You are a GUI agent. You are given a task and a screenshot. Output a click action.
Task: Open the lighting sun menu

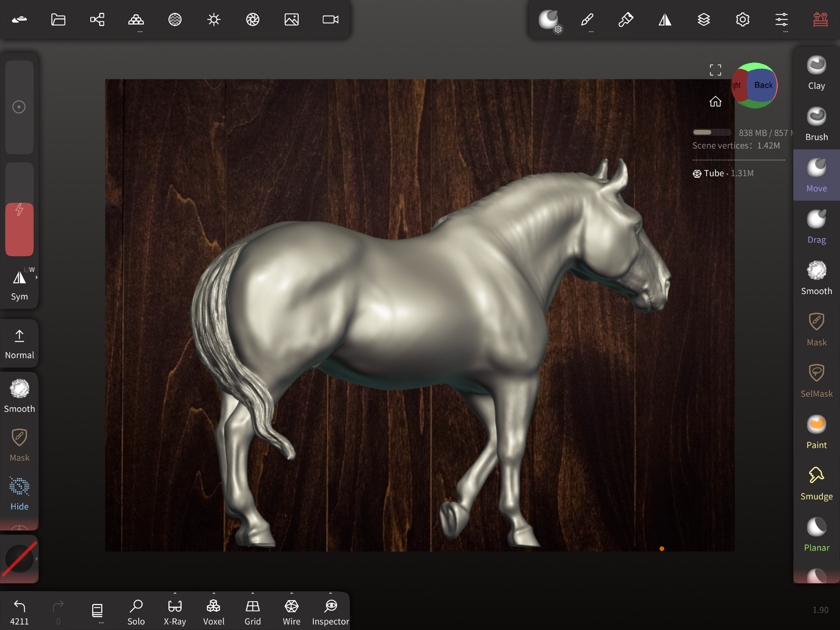tap(214, 19)
